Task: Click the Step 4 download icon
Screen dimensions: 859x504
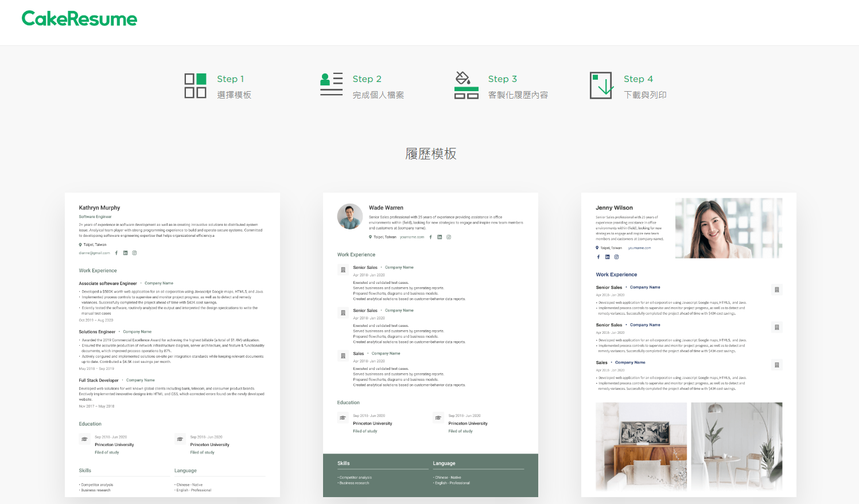Action: 601,85
